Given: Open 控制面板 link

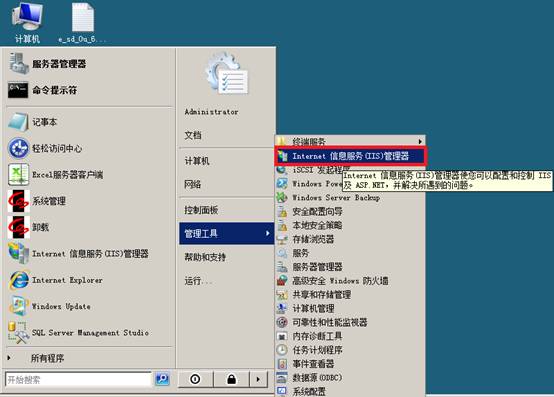Looking at the screenshot, I should tap(201, 210).
